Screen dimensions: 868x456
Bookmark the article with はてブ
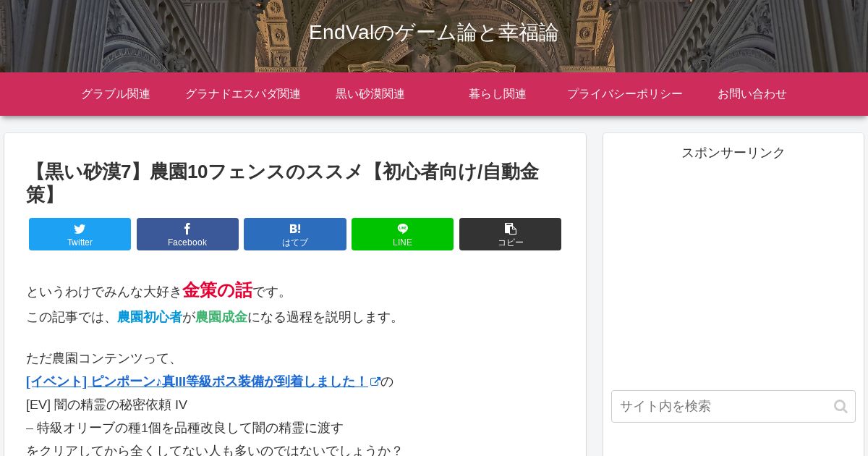coord(295,234)
